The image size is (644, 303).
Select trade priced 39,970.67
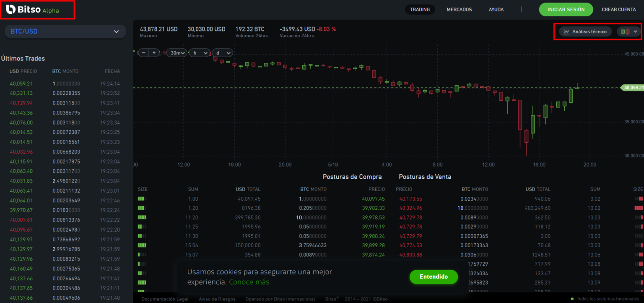click(x=21, y=210)
